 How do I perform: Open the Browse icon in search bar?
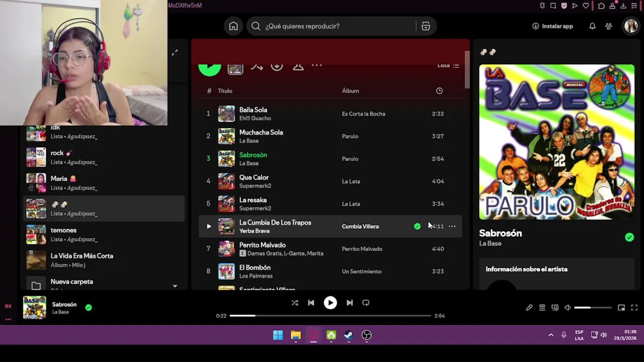[x=426, y=26]
